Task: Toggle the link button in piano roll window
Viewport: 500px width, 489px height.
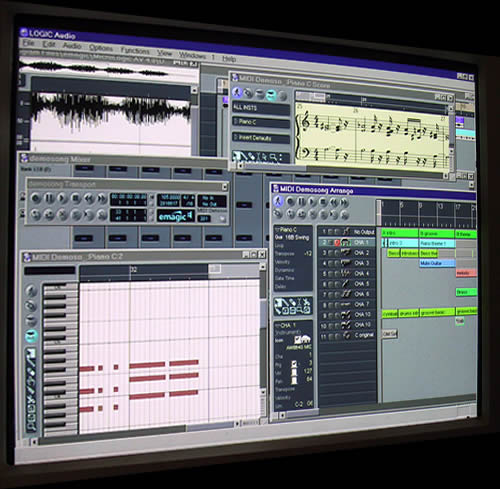Action: point(31,306)
